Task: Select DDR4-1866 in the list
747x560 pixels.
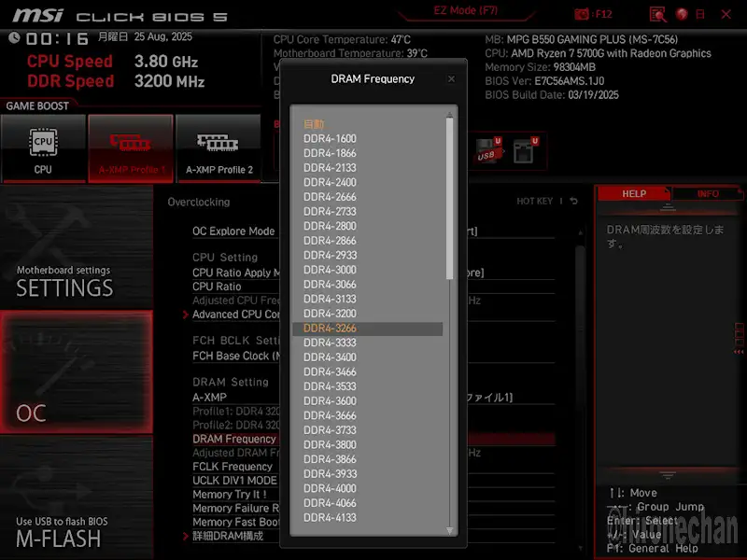Action: 330,153
